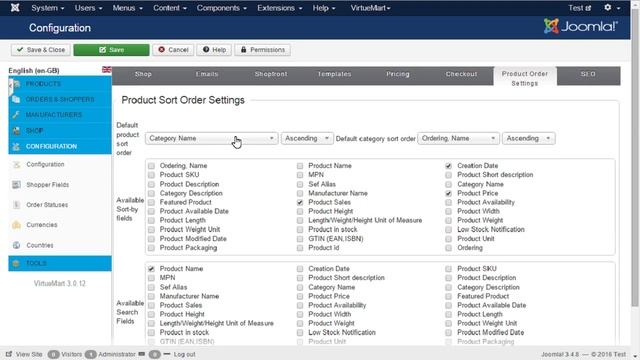Image resolution: width=640 pixels, height=360 pixels.
Task: Uncheck Product Sales sort-by field
Action: [x=300, y=202]
